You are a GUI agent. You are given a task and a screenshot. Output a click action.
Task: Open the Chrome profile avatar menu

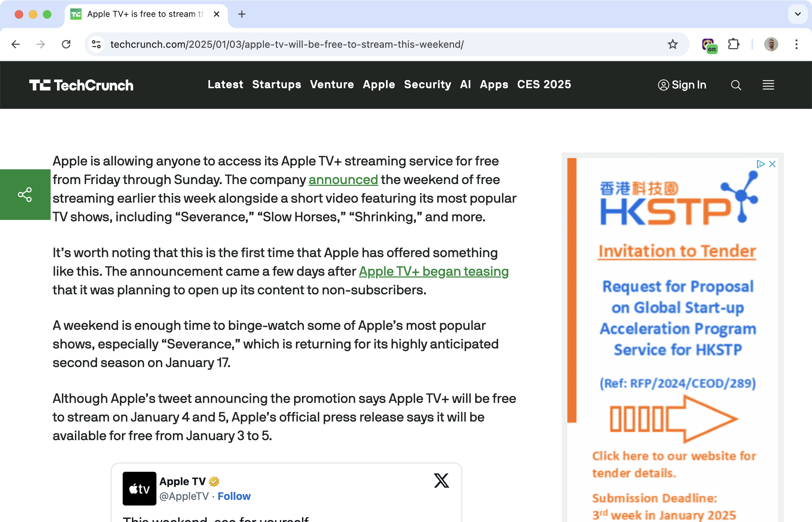(771, 44)
